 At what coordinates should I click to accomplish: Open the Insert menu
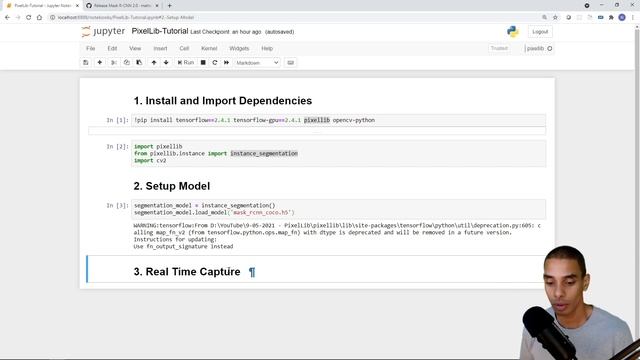point(160,48)
